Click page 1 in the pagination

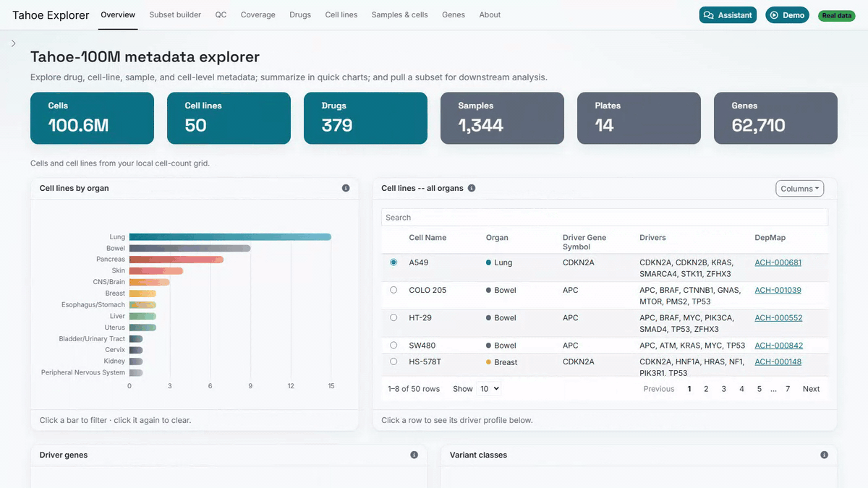point(689,389)
